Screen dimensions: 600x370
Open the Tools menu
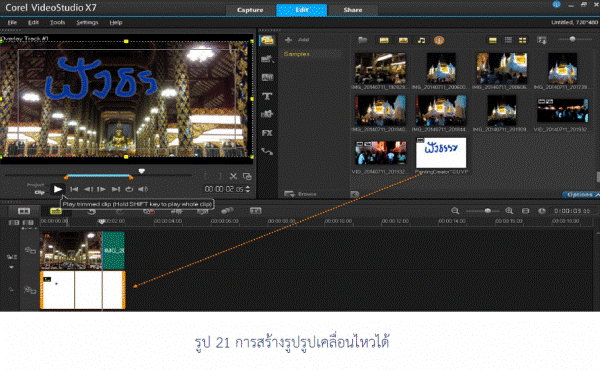(x=57, y=23)
